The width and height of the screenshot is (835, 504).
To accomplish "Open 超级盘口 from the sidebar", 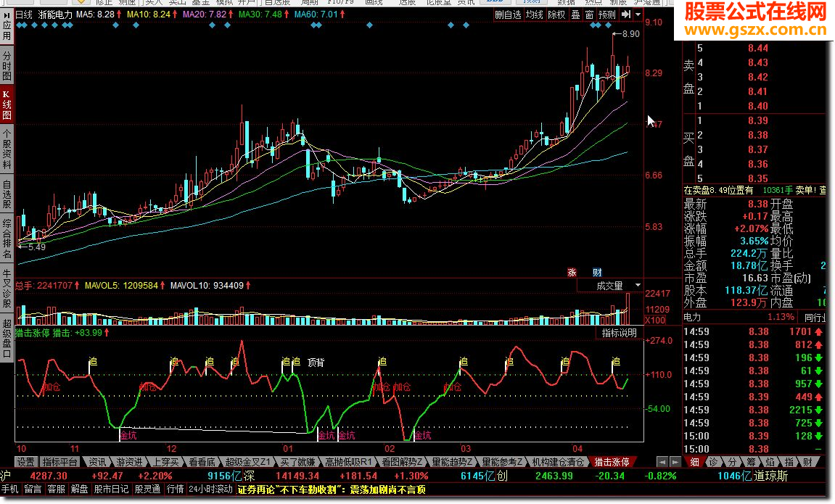I will coord(7,339).
